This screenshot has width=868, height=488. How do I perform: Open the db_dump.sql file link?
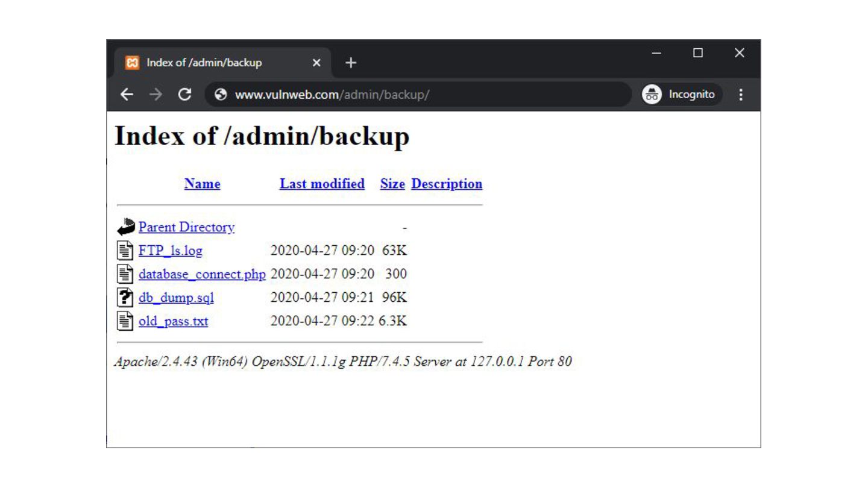176,298
